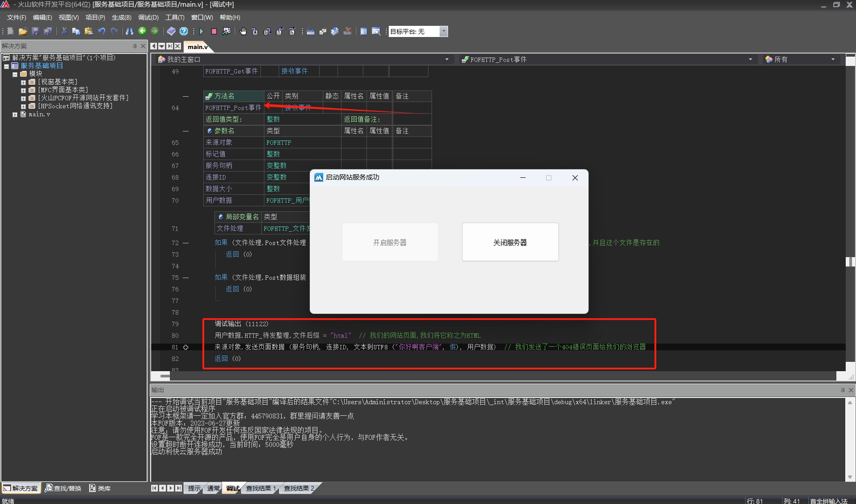Switch to the 查找/替换 panel tab
Image resolution: width=856 pixels, height=504 pixels.
(x=63, y=488)
